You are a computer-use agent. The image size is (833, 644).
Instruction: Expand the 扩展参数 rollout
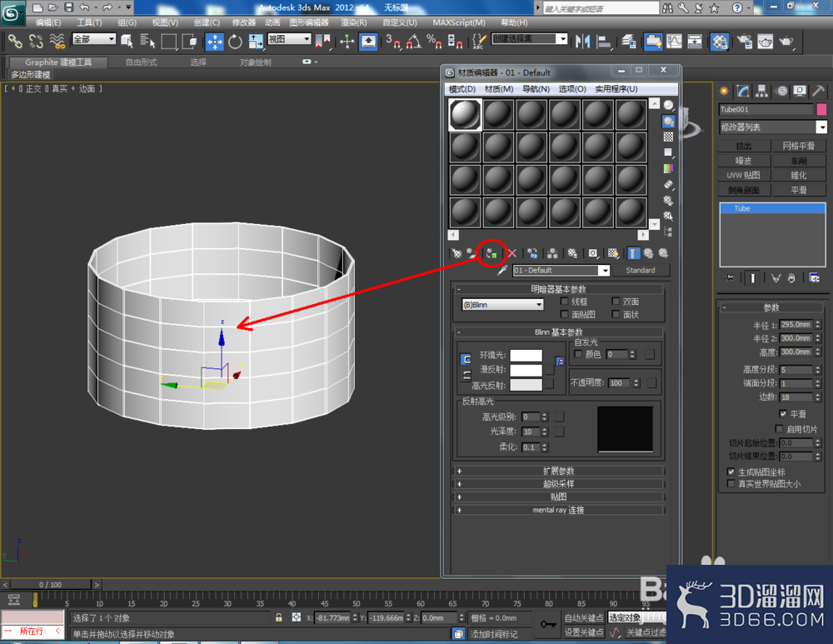558,471
